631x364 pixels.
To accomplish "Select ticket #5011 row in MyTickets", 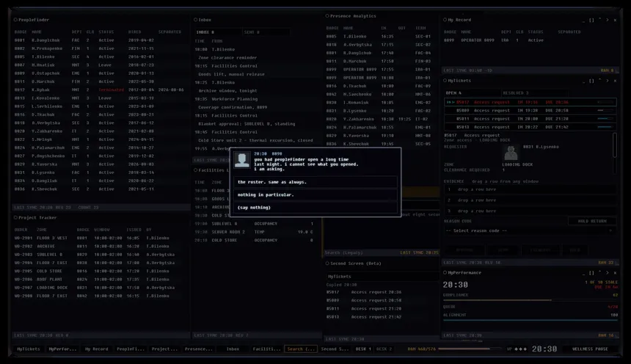I will coord(530,119).
